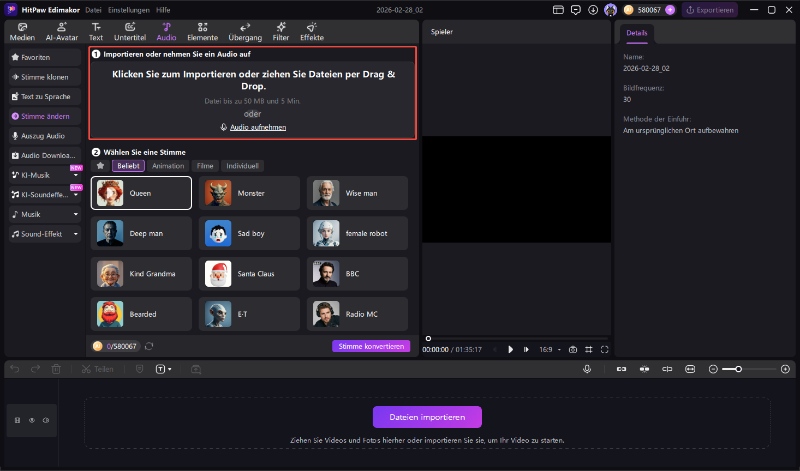Open the Effekte tool in top toolbar
The image size is (800, 471).
point(312,31)
